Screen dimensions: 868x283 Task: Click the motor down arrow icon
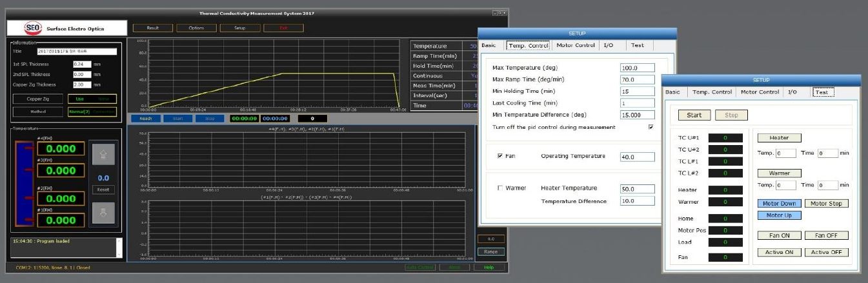[103, 212]
